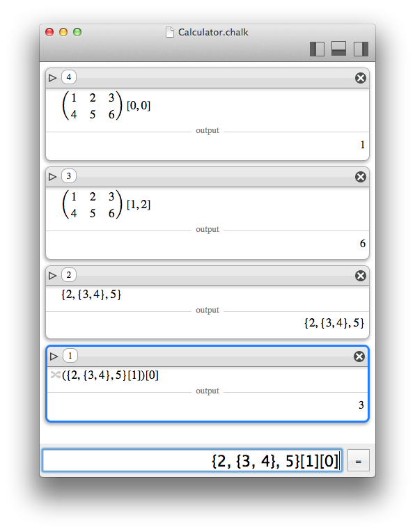Delete computation 1 using its X icon

click(359, 357)
